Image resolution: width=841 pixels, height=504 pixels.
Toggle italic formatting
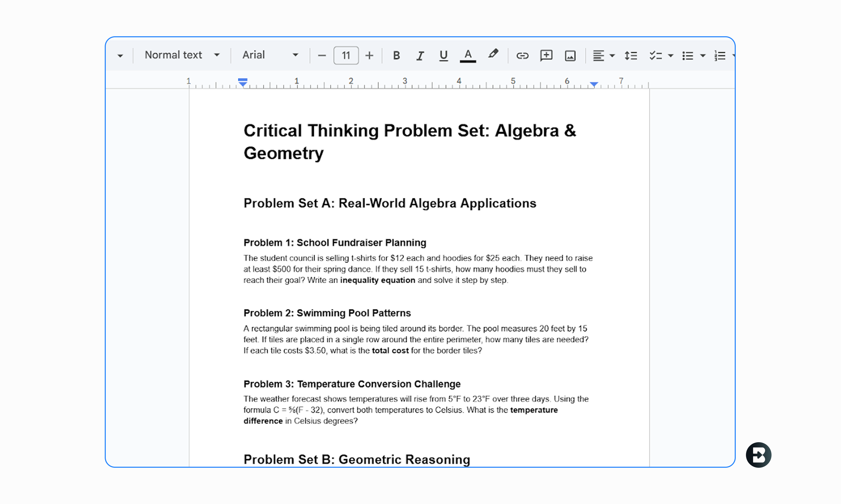pos(420,55)
